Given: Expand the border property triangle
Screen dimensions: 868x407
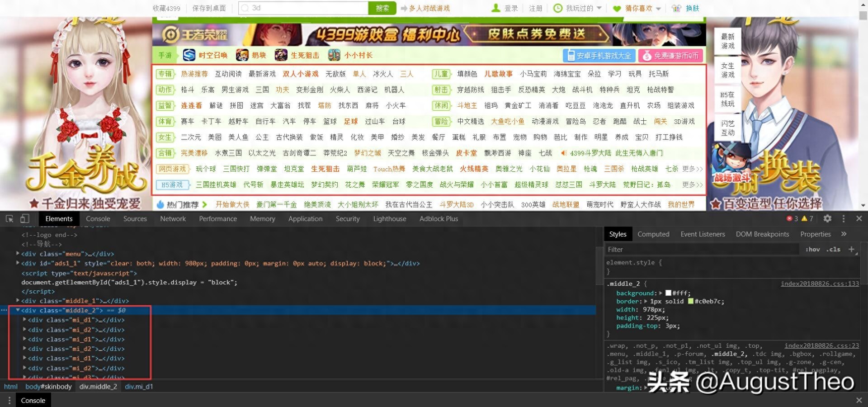Looking at the screenshot, I should click(646, 301).
